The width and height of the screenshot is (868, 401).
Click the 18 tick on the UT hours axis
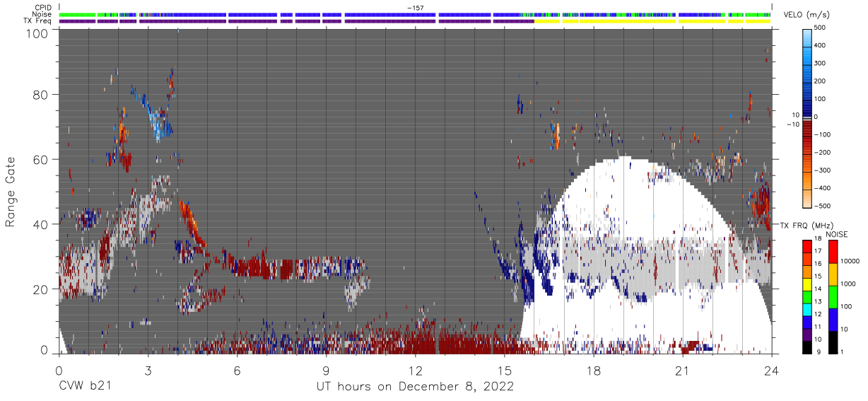click(x=593, y=370)
